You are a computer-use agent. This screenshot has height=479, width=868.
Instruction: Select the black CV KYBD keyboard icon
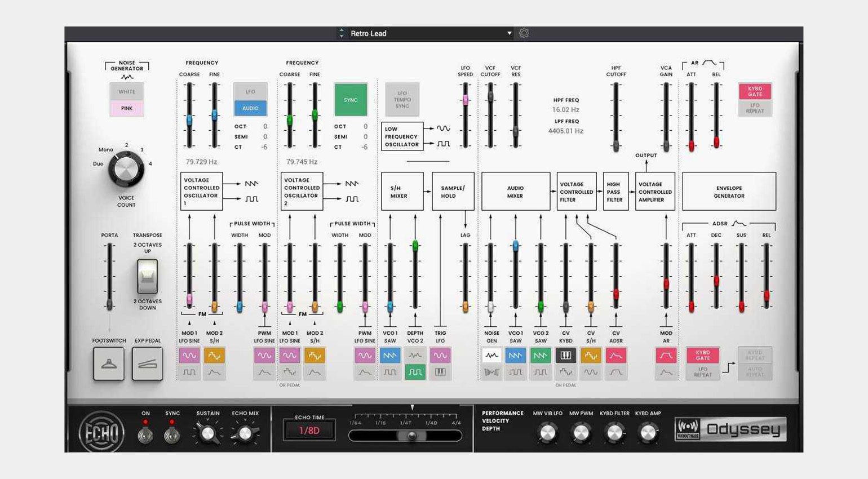click(x=566, y=356)
